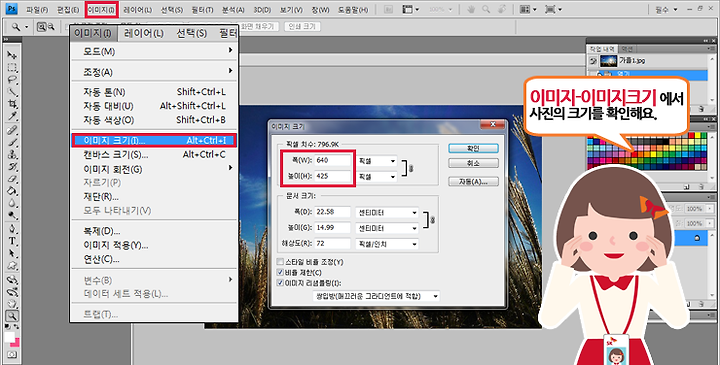Click the 가을1.jpg history snapshot thumbnail

[608, 61]
